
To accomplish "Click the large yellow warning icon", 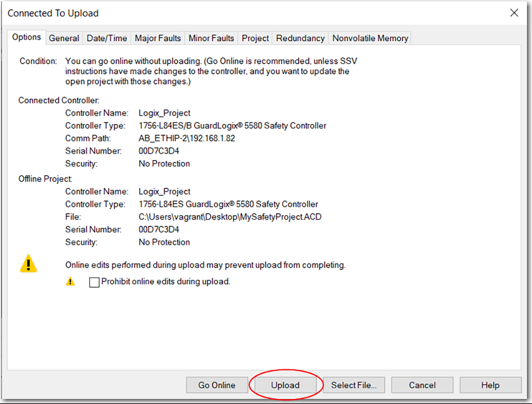I will pyautogui.click(x=28, y=264).
